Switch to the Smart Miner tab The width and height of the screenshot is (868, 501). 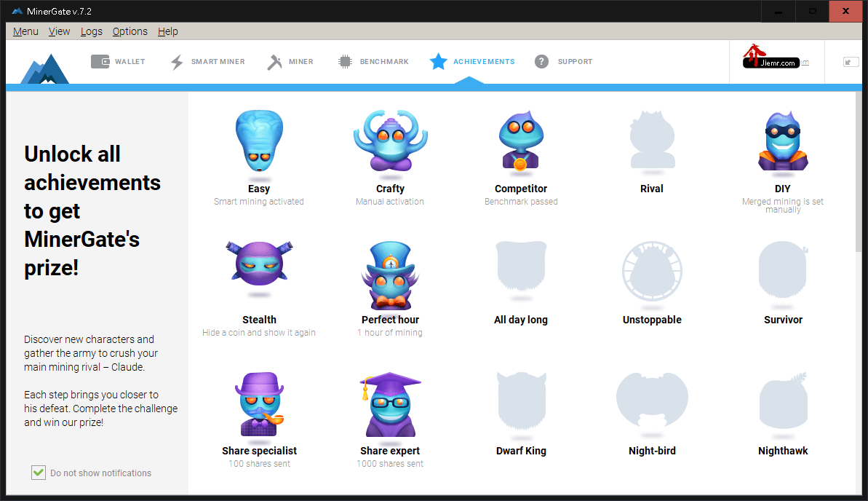click(207, 61)
